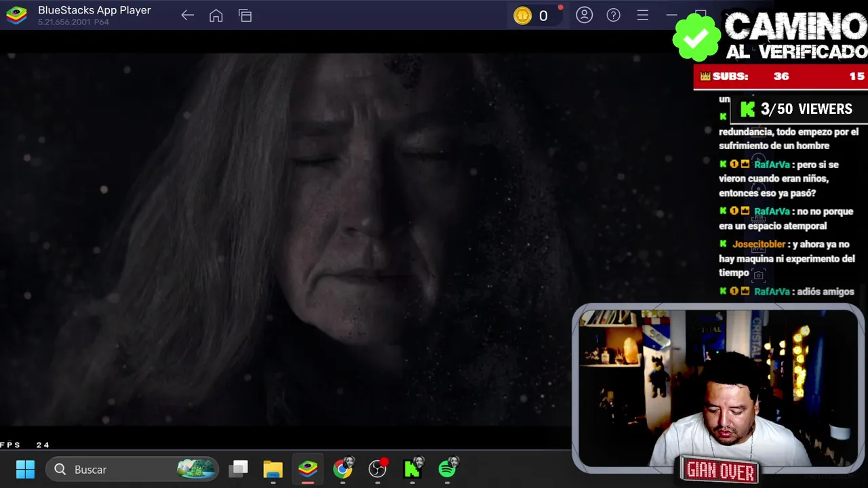Open File Explorer from taskbar

pyautogui.click(x=273, y=469)
